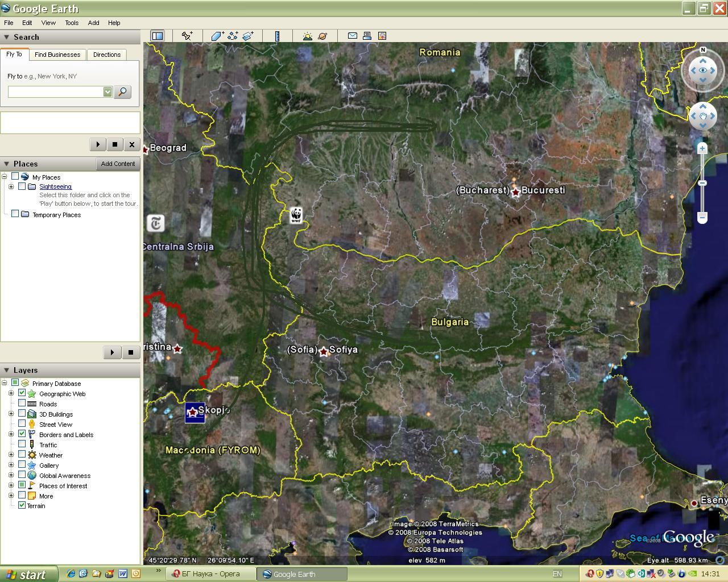Open the Sightseeing tour link

coord(55,186)
